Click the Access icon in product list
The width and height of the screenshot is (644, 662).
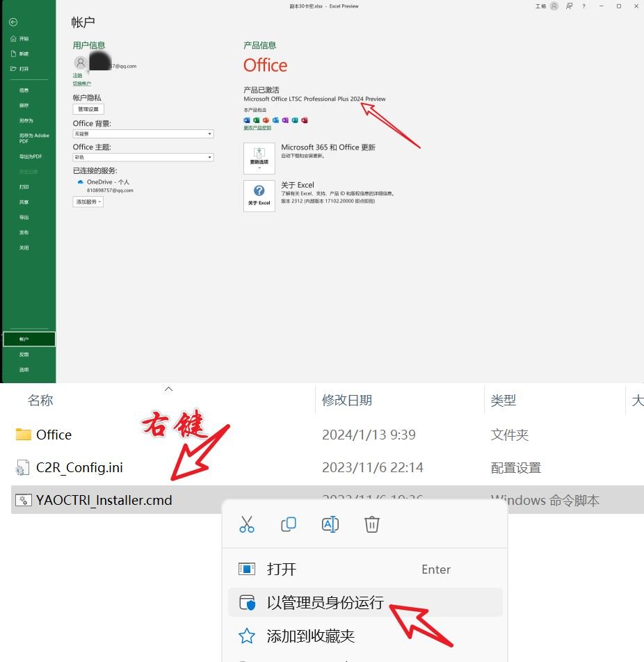click(305, 120)
